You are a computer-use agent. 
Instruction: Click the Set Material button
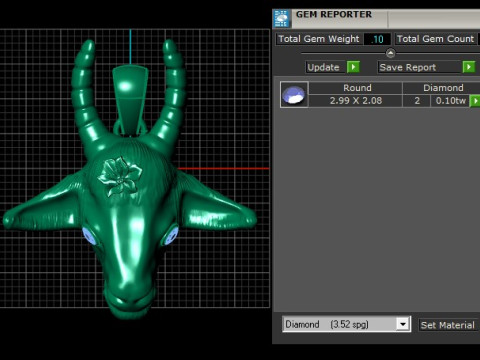tap(448, 325)
